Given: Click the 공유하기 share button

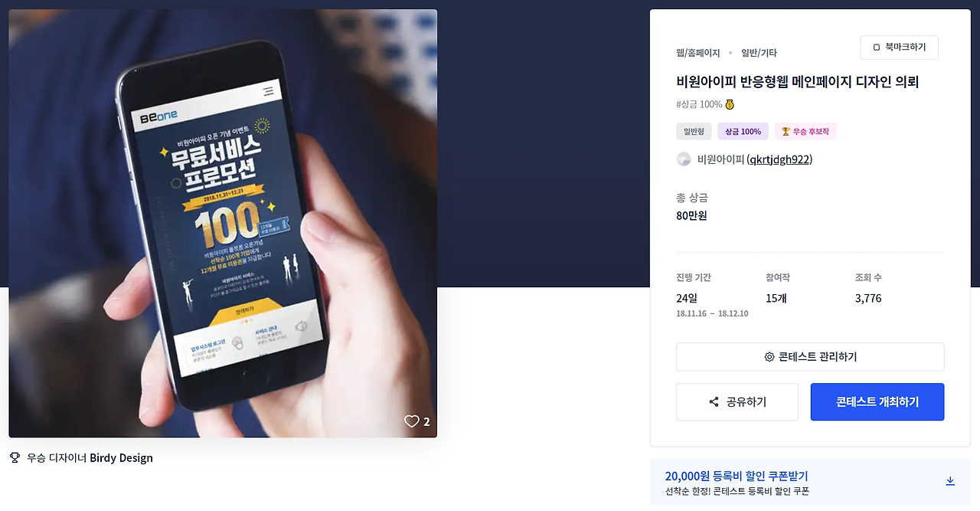Looking at the screenshot, I should tap(737, 402).
